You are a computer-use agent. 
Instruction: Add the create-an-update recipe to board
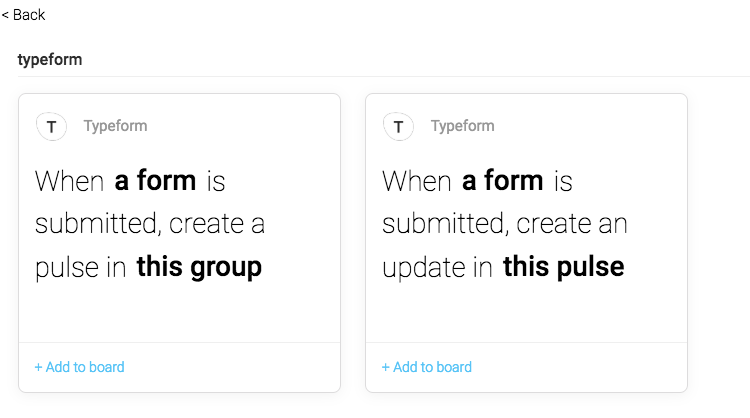tap(427, 367)
